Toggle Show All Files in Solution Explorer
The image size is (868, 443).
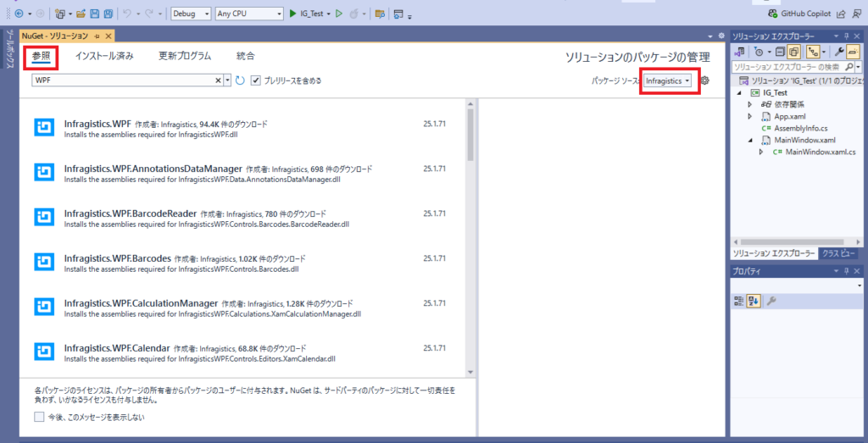[x=793, y=52]
